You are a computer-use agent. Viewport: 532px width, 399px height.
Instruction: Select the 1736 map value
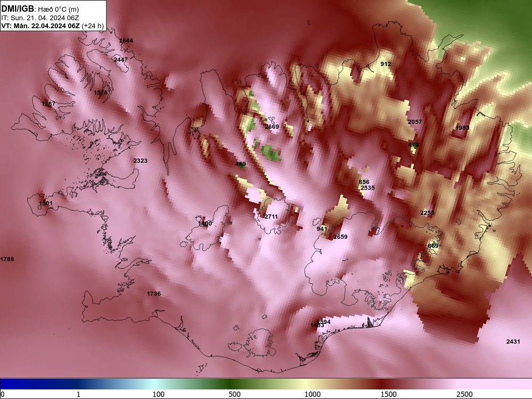click(154, 294)
